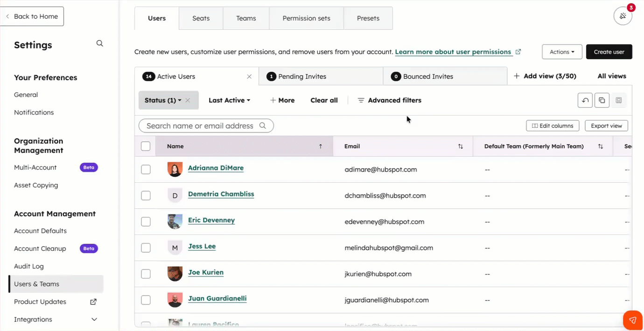
Task: Remove the Status filter with X
Action: pos(188,100)
